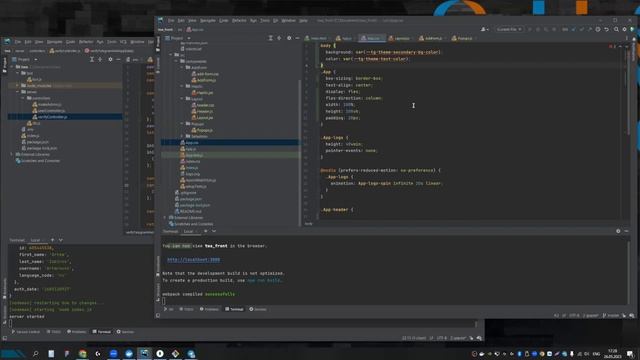Open the Window menu in the front window
The height and width of the screenshot is (360, 640).
[x=289, y=20]
